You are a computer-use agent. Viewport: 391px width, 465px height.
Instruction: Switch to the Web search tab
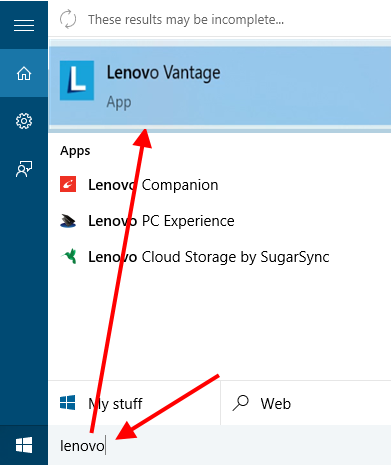[x=306, y=403]
